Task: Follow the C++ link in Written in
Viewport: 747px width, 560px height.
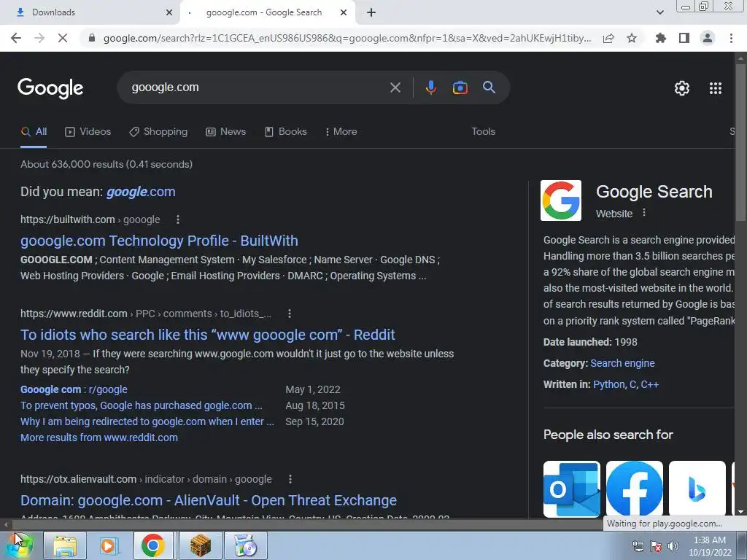Action: 650,385
